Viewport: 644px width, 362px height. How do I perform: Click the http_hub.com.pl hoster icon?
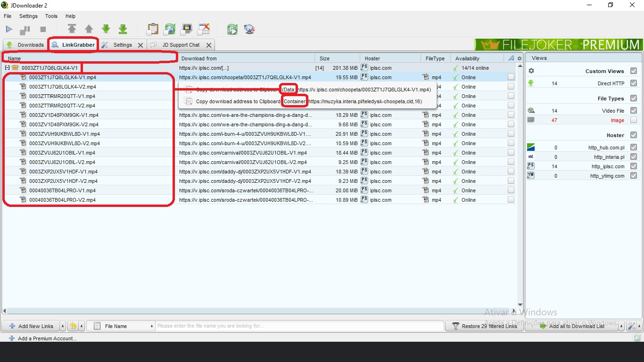click(x=531, y=147)
